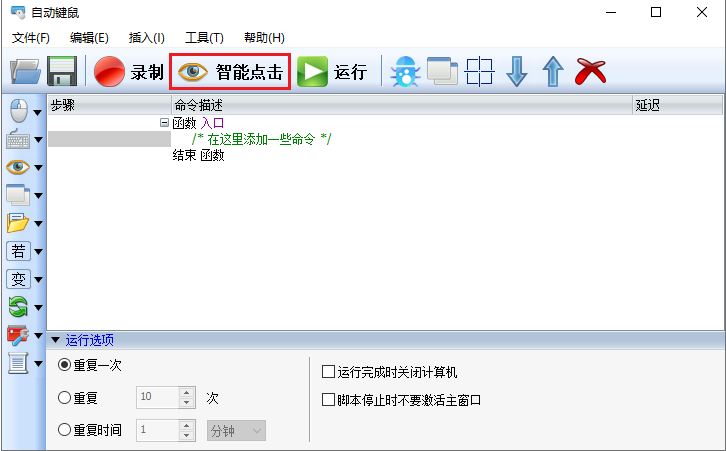Image resolution: width=726 pixels, height=451 pixels.
Task: Select the 结束 函数 line
Action: point(199,155)
